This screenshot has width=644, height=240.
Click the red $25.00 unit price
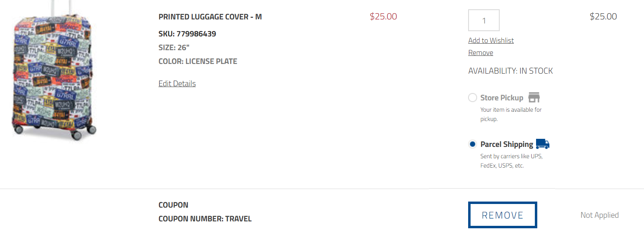click(383, 17)
